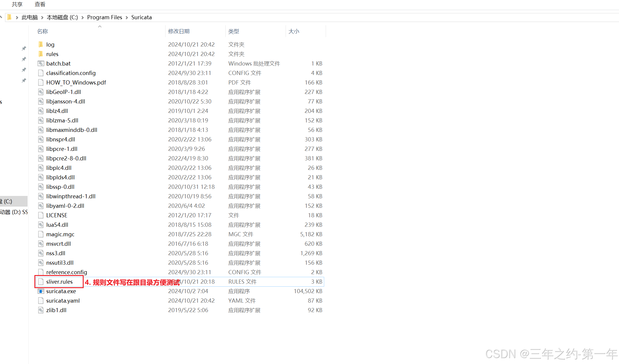Click the folder icon in address bar
619x364 pixels.
pyautogui.click(x=9, y=17)
